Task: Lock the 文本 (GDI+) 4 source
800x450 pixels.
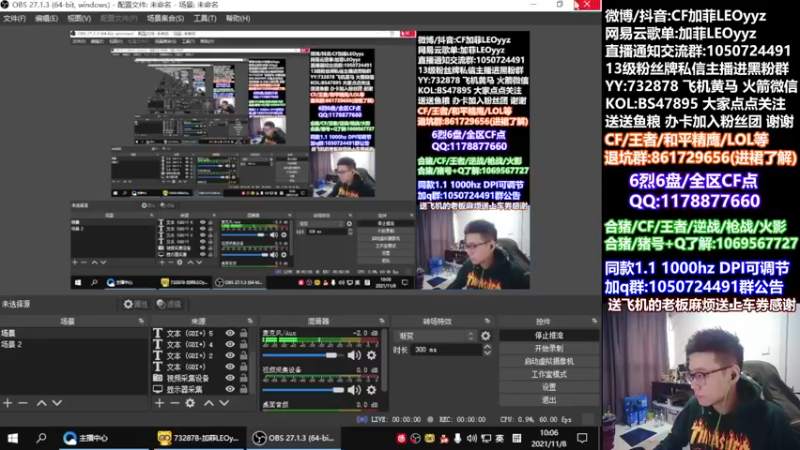Action: 244,344
